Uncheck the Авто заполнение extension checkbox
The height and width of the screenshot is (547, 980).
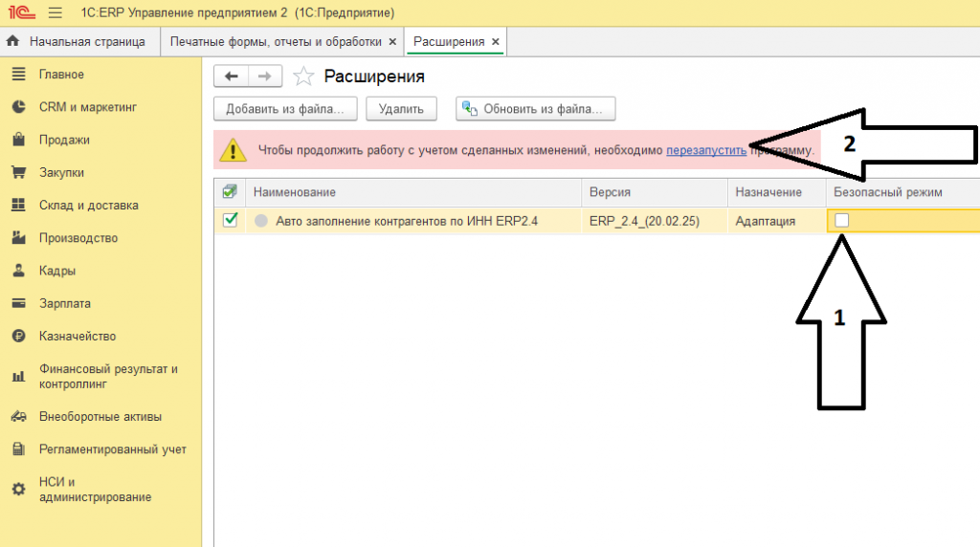click(230, 220)
